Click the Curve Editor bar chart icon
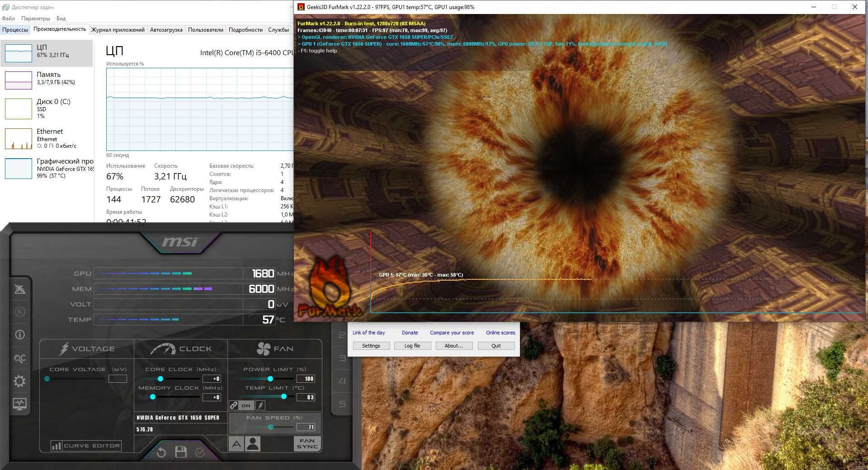The width and height of the screenshot is (868, 470). (57, 446)
